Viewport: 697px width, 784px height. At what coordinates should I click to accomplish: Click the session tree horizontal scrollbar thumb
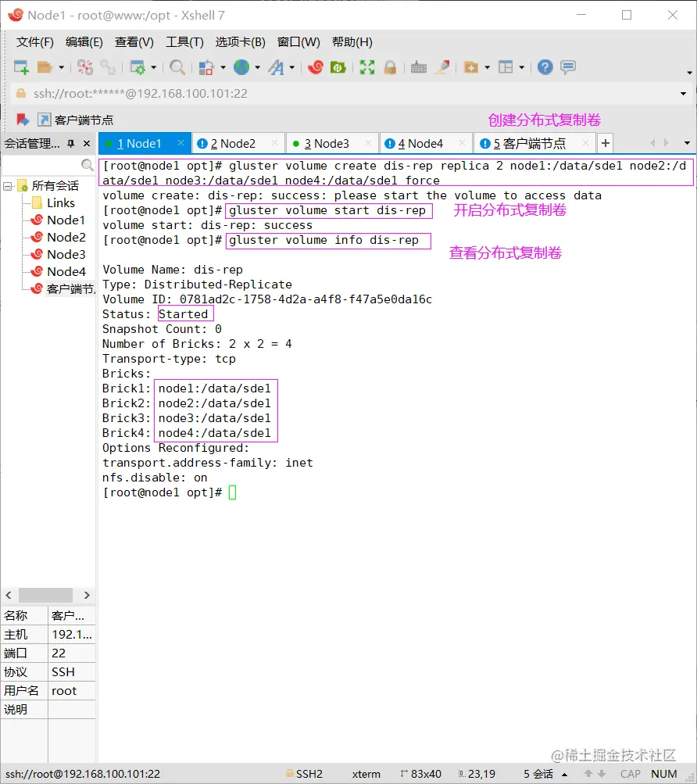tap(45, 595)
